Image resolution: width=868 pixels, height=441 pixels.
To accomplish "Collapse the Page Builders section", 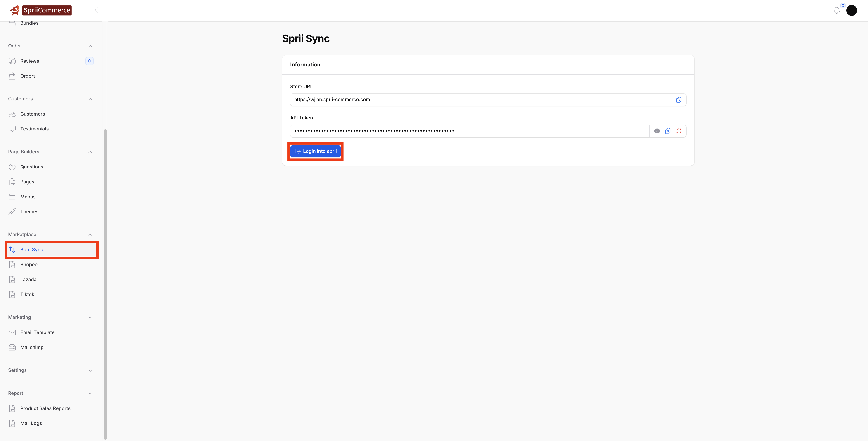I will pyautogui.click(x=90, y=152).
